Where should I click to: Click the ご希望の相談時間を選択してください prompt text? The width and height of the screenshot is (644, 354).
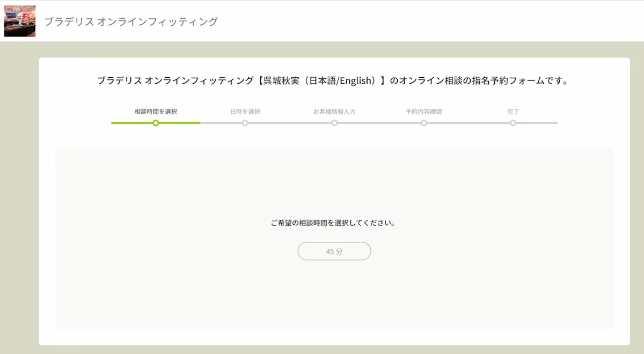click(333, 223)
